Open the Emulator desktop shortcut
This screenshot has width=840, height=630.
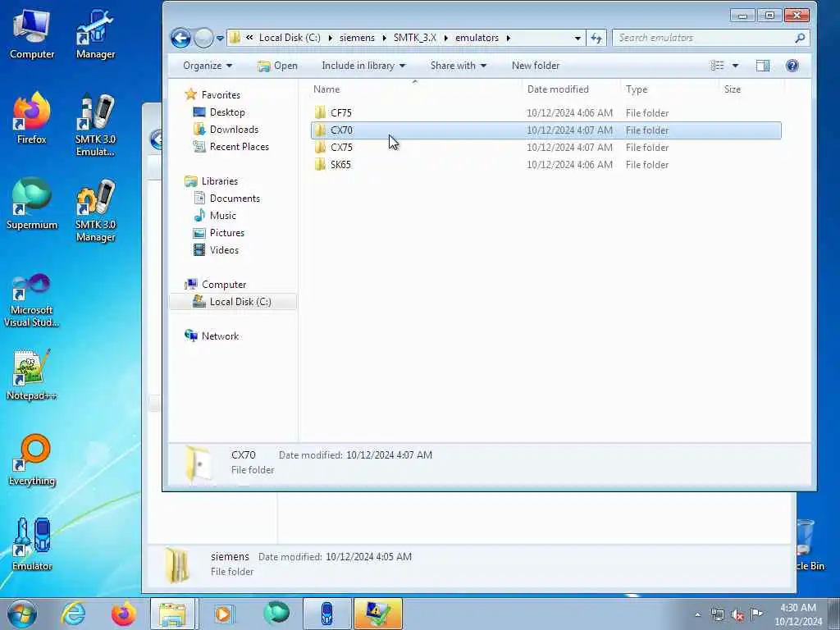[x=32, y=545]
